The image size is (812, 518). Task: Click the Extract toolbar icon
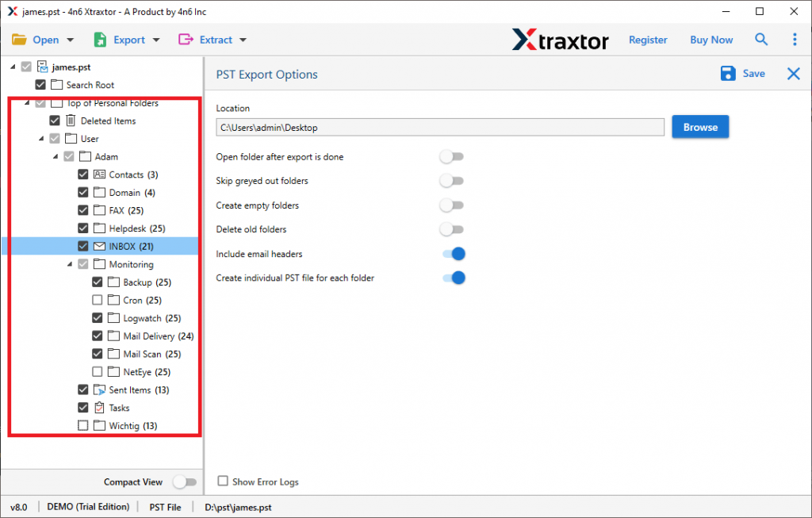pos(187,39)
